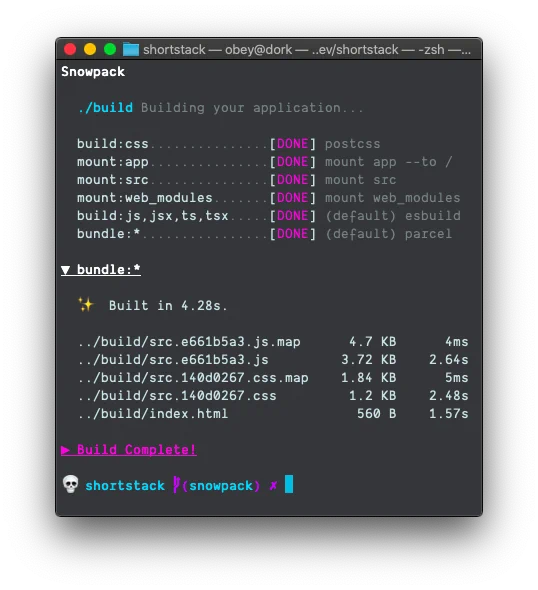538x590 pixels.
Task: Click the shortstack directory name in prompt
Action: click(x=125, y=486)
